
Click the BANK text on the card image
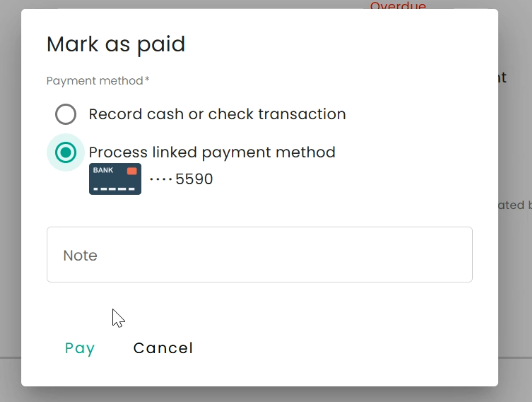(103, 170)
